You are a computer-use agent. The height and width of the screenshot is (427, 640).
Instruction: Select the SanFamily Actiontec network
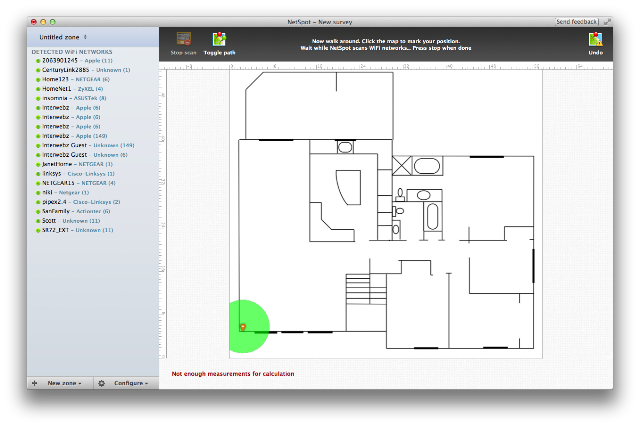pyautogui.click(x=93, y=211)
